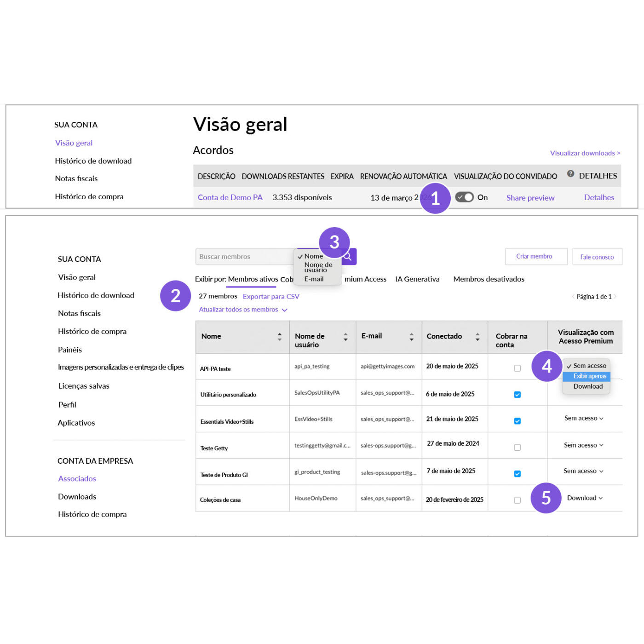This screenshot has width=644, height=644.
Task: Sort by E-mail column arrows
Action: [412, 337]
